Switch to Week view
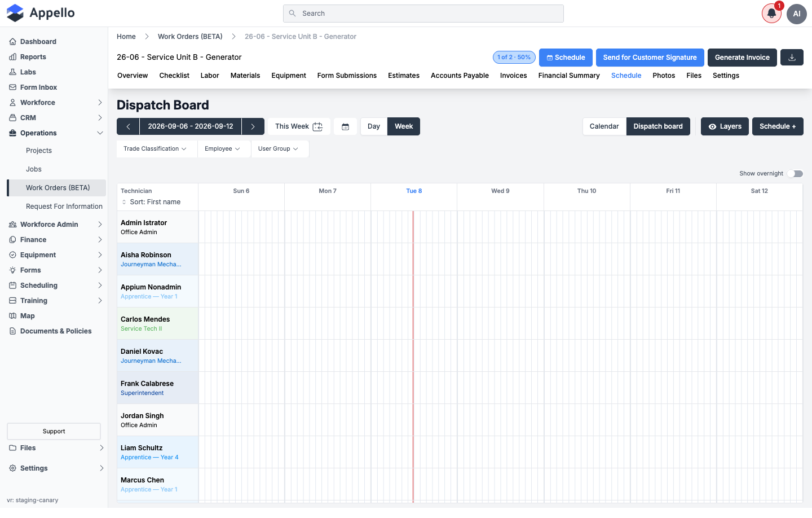812x518 pixels. click(x=404, y=126)
